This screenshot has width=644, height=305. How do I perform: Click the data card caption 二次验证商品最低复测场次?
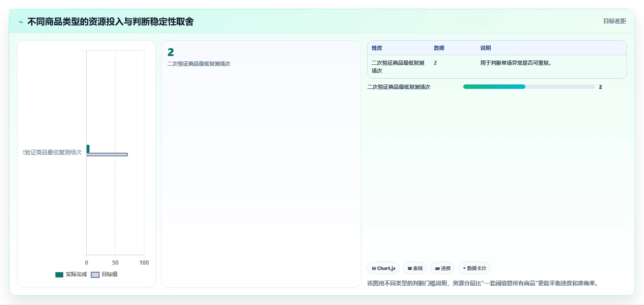(199, 64)
